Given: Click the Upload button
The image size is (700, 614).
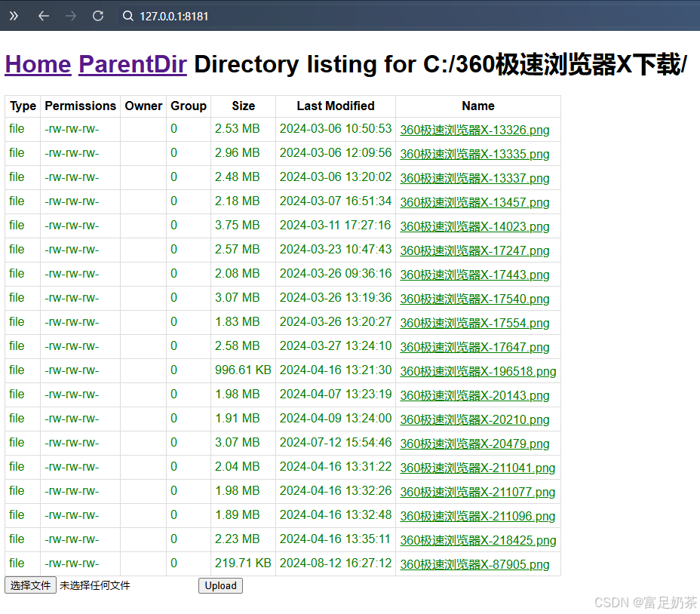Looking at the screenshot, I should click(x=220, y=585).
